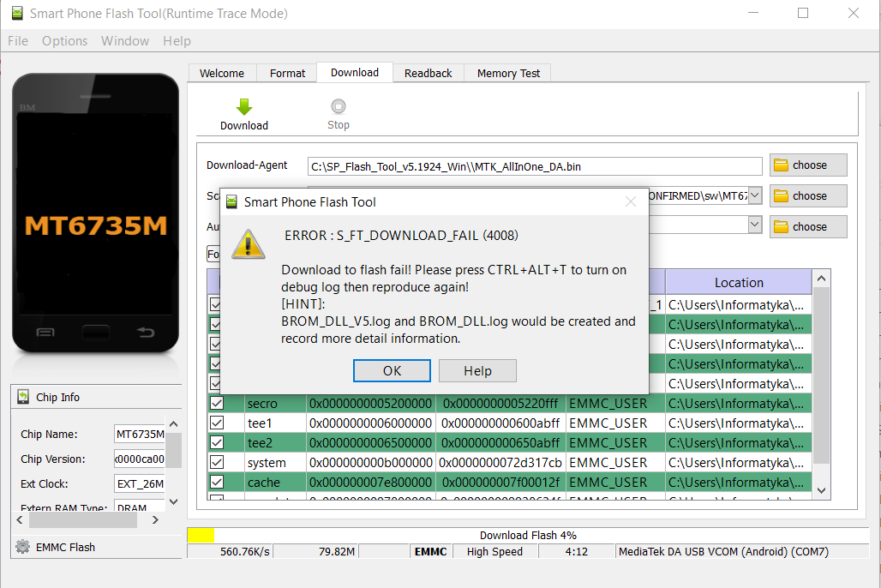Choose an authentication file
The image size is (881, 588).
tap(808, 227)
